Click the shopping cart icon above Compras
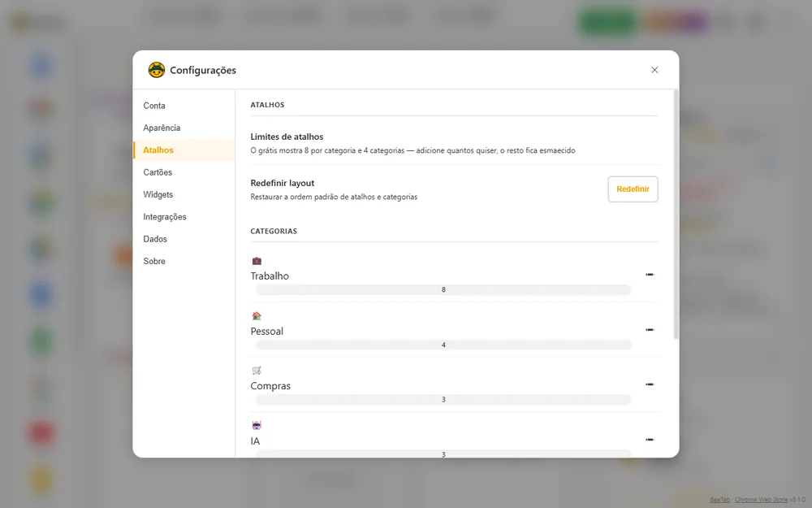The image size is (812, 508). pos(257,370)
